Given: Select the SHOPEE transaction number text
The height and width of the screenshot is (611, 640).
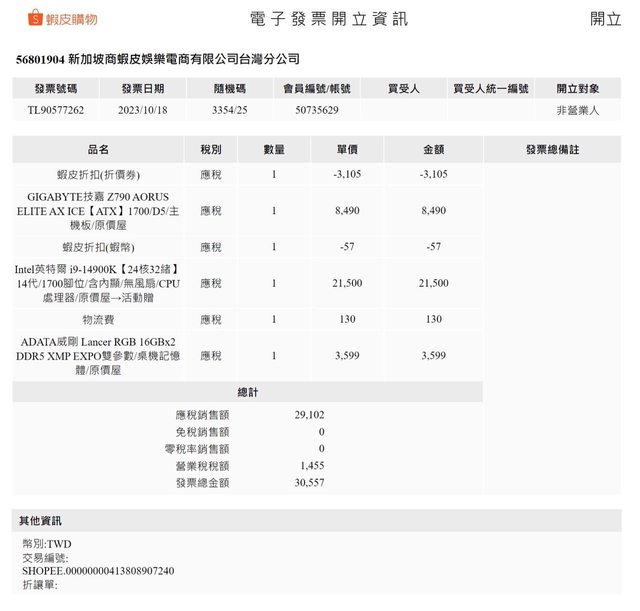Looking at the screenshot, I should tap(98, 571).
